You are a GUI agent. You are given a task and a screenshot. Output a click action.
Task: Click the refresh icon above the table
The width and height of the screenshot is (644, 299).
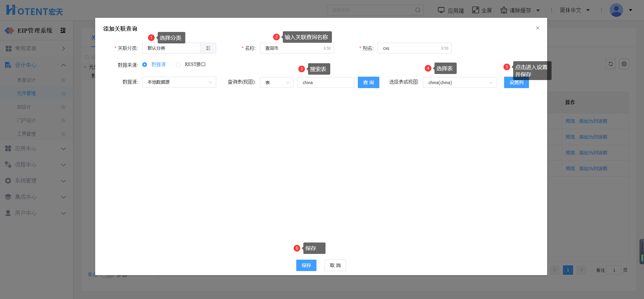coord(611,64)
